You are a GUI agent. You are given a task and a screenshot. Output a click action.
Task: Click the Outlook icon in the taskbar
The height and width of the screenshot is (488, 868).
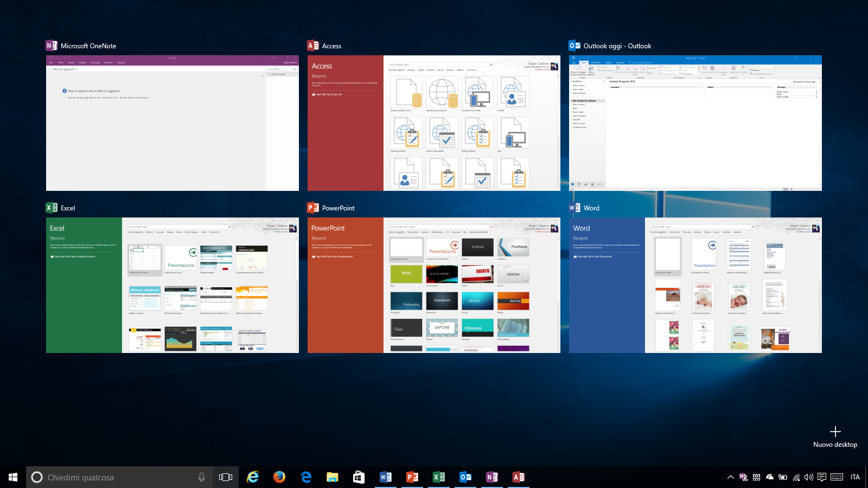pyautogui.click(x=465, y=477)
